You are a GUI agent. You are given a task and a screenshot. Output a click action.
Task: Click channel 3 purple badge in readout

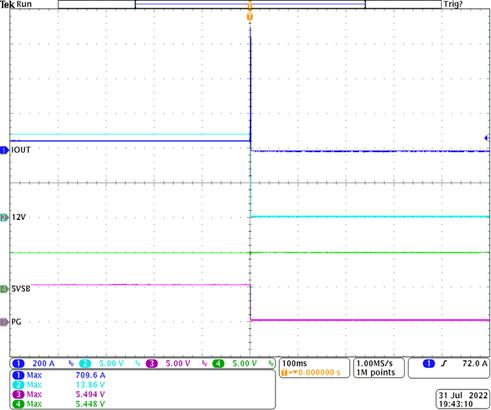click(x=152, y=363)
